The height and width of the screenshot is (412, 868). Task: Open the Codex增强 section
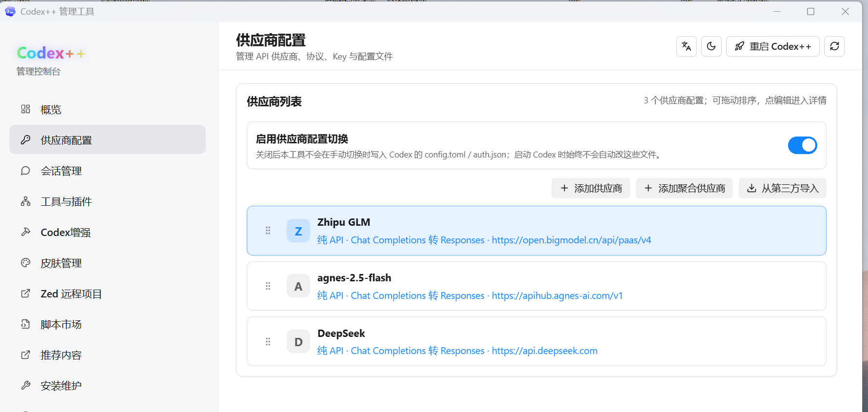[x=107, y=232]
